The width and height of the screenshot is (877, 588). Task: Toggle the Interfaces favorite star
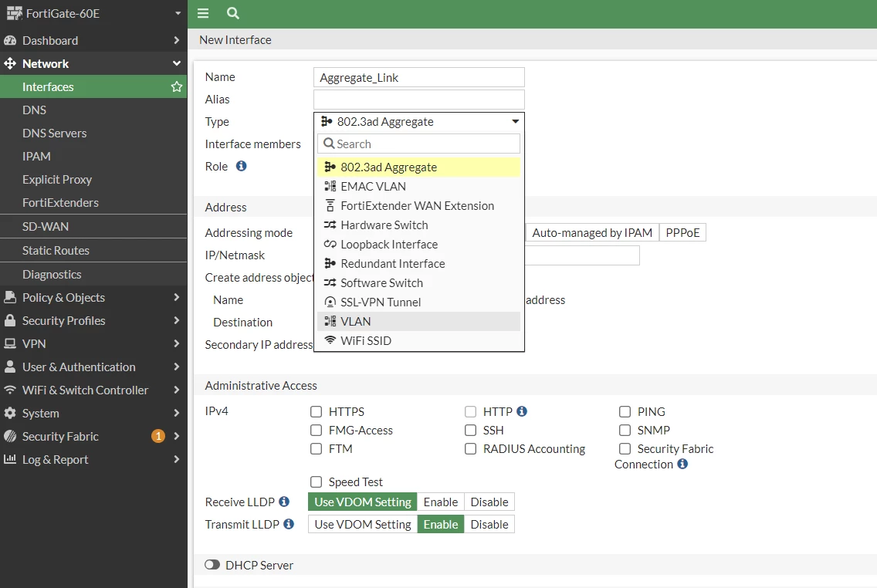[177, 86]
